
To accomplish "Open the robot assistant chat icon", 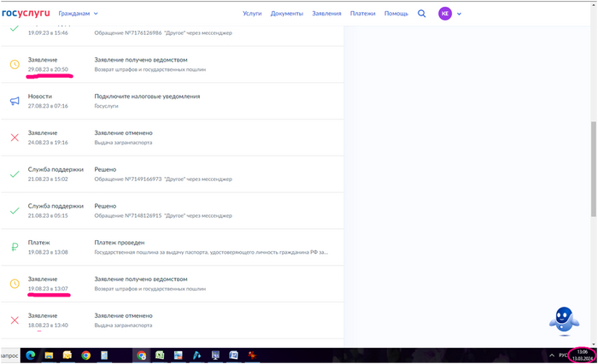I will pyautogui.click(x=564, y=320).
